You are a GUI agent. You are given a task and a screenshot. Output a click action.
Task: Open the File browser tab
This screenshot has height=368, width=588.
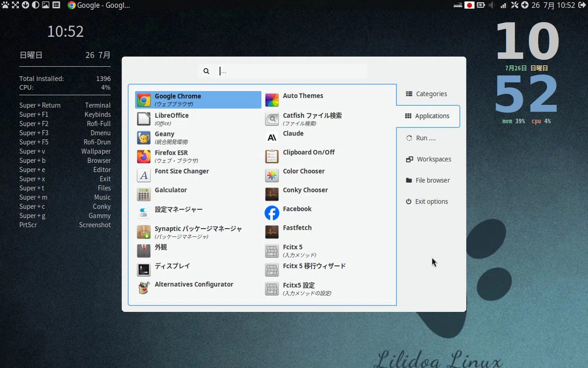click(x=428, y=181)
